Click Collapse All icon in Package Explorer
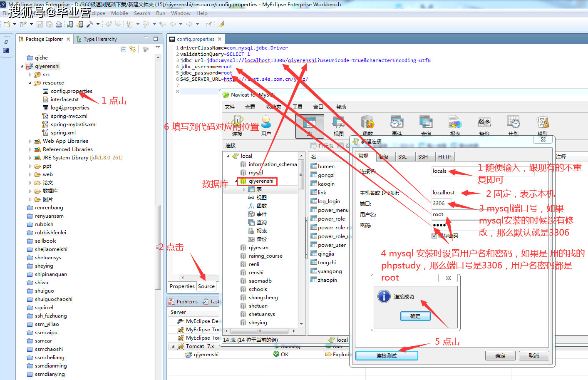Viewport: 588px width, 380px height. click(124, 50)
